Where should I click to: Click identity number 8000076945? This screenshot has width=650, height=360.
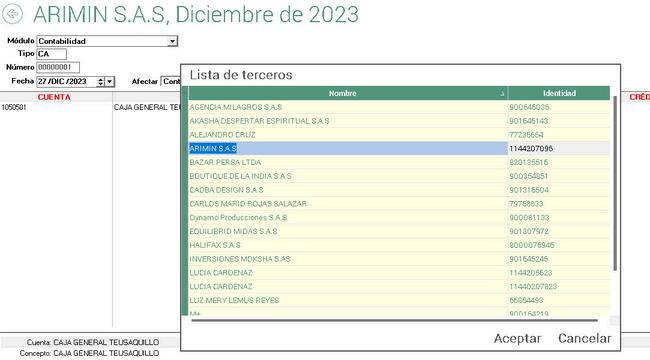click(532, 245)
